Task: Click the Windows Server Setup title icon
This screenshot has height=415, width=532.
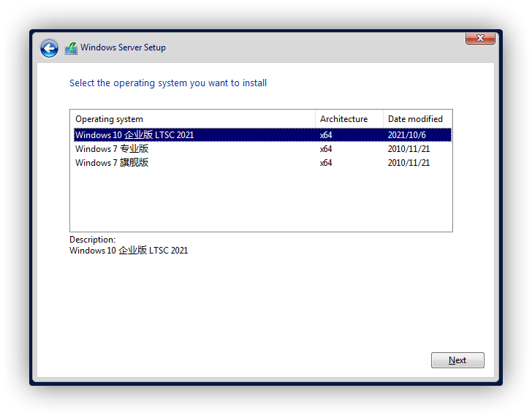Action: point(71,47)
